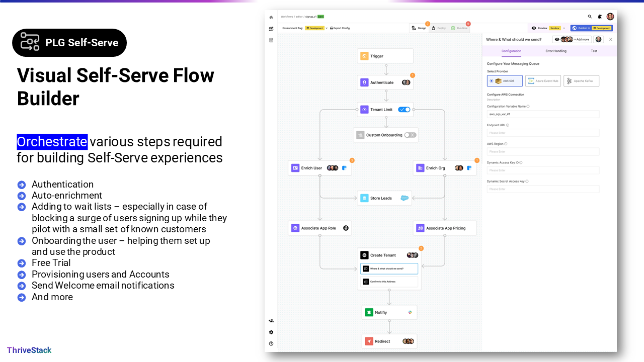Click the Tenant Limit node icon
This screenshot has width=644, height=362.
[364, 110]
